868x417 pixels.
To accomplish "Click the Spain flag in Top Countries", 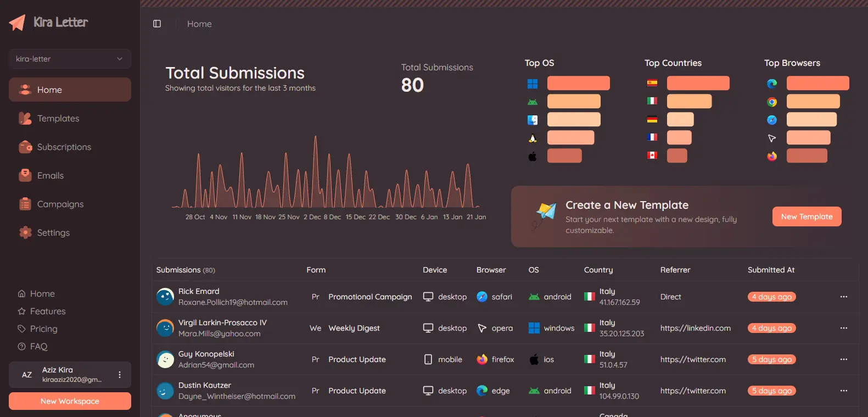I will [x=652, y=84].
